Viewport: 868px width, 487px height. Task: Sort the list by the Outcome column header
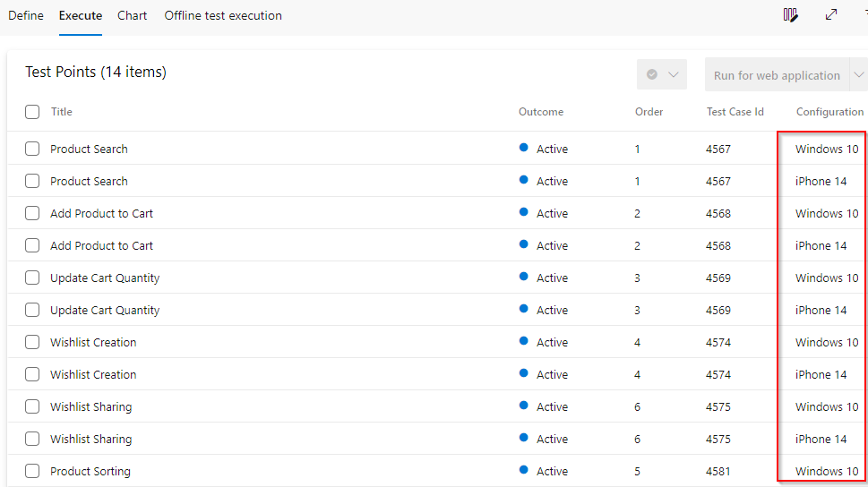click(541, 112)
